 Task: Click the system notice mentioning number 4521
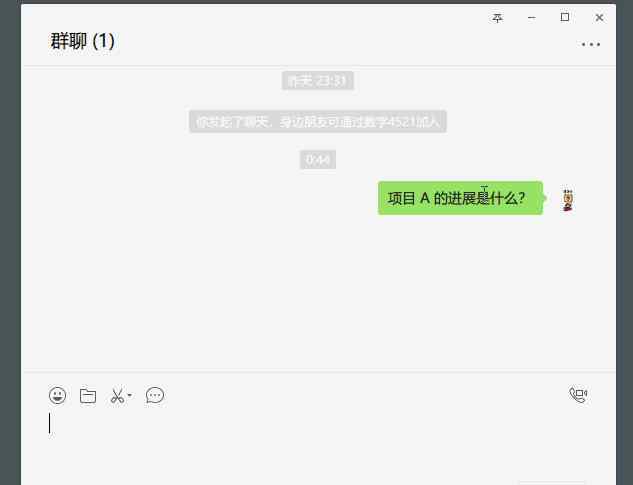[318, 121]
